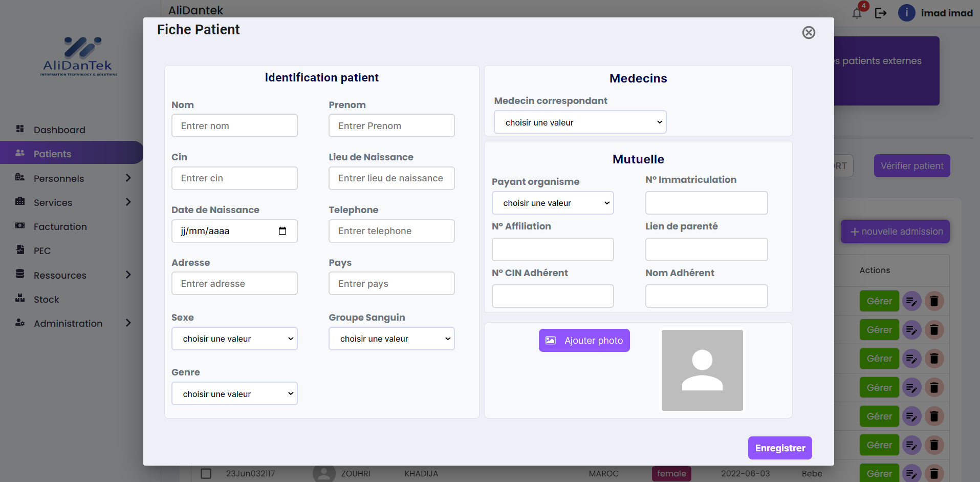Open the Medecin correspondant dropdown
Screen dimensions: 980x482
coord(580,122)
